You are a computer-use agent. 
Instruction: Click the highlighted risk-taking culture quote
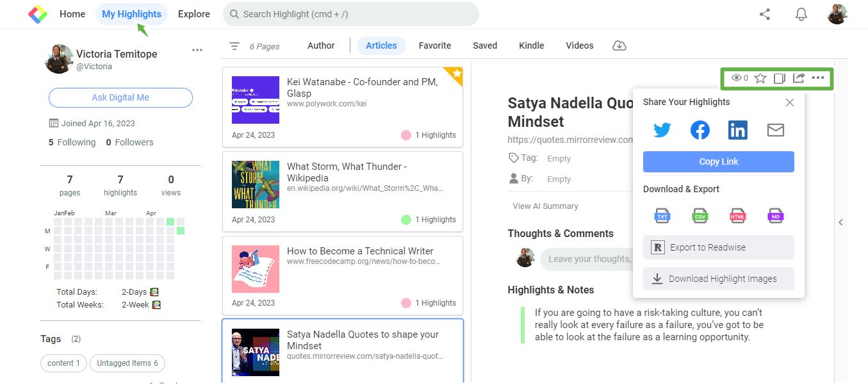point(649,325)
